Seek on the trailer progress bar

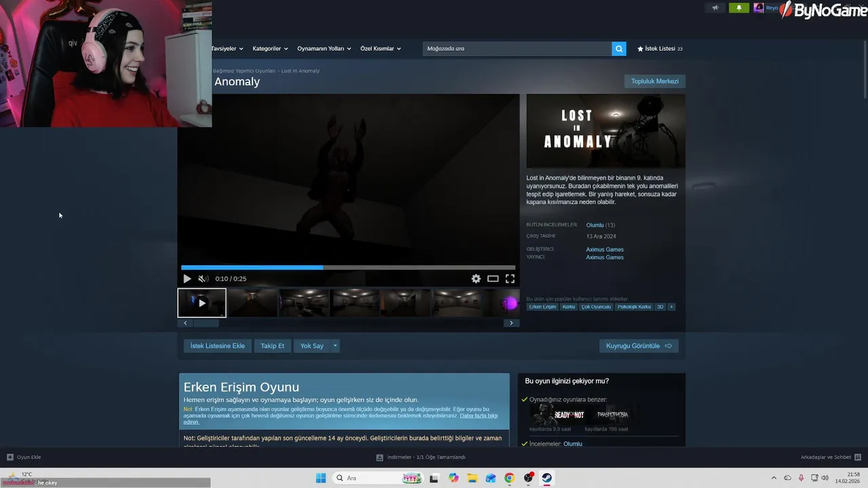point(348,267)
